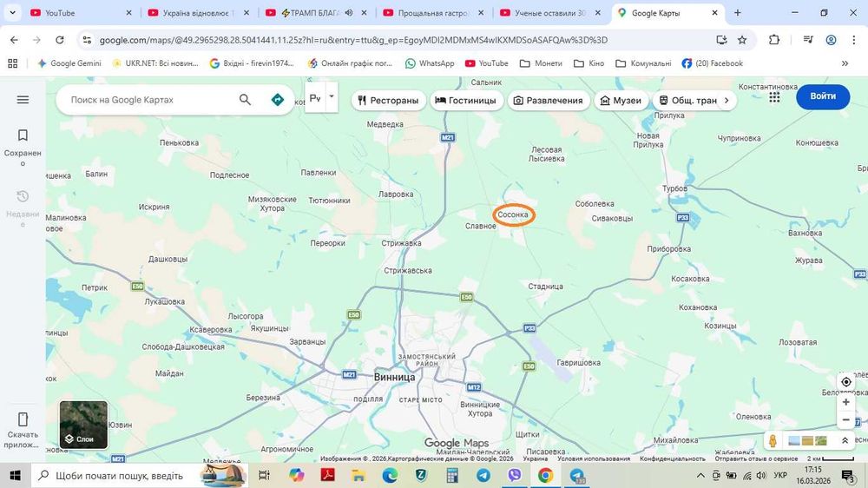Open the Chrome extensions puzzle icon
868x488 pixels.
774,40
